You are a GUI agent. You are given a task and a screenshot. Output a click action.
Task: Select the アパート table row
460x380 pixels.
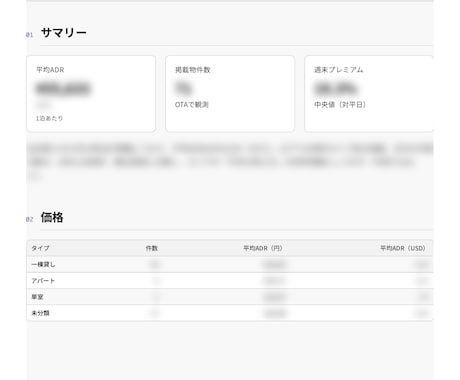(230, 281)
